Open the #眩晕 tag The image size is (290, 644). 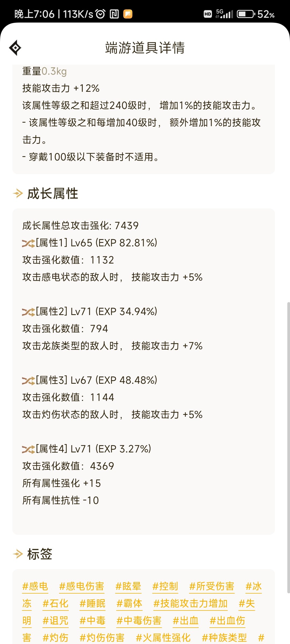(x=128, y=586)
